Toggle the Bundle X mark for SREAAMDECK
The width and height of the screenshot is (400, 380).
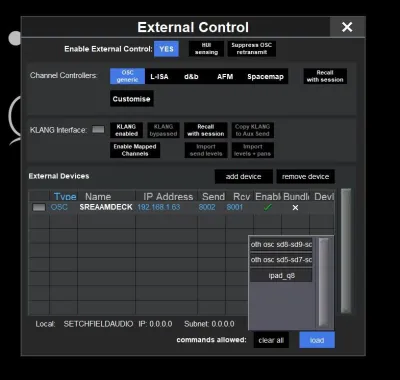coord(295,208)
